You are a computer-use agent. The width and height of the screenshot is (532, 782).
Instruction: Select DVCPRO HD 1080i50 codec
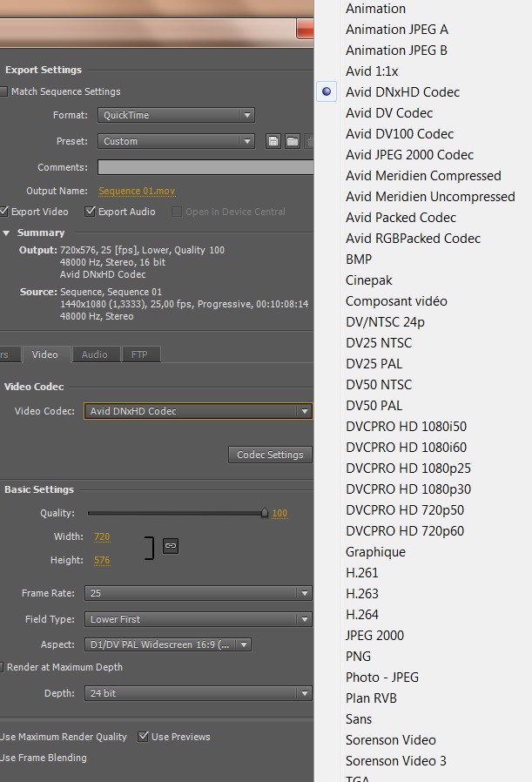(407, 427)
